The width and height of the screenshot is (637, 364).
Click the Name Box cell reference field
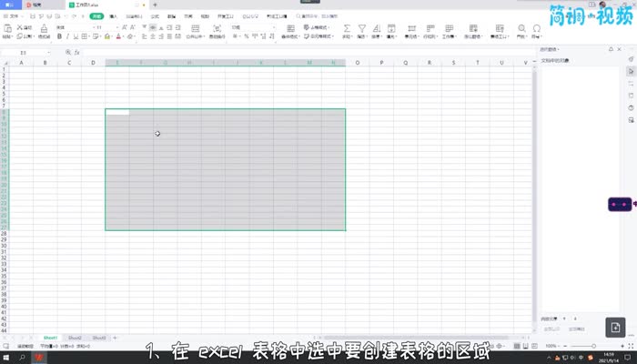point(27,53)
